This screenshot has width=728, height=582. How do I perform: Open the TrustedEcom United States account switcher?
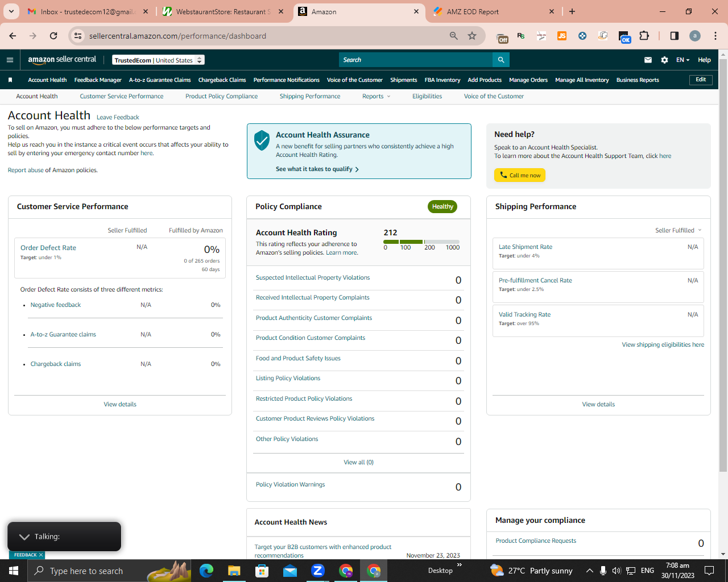(x=158, y=60)
